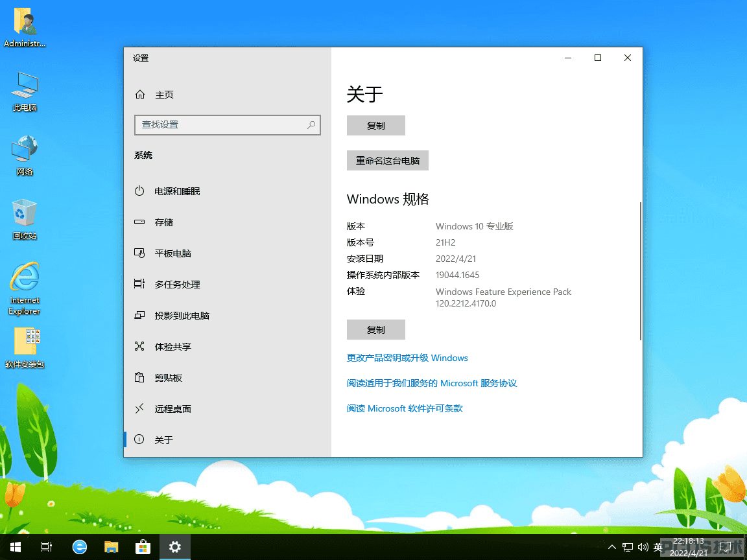Open File Explorer from the taskbar
Viewport: 747px width, 560px height.
point(111,547)
